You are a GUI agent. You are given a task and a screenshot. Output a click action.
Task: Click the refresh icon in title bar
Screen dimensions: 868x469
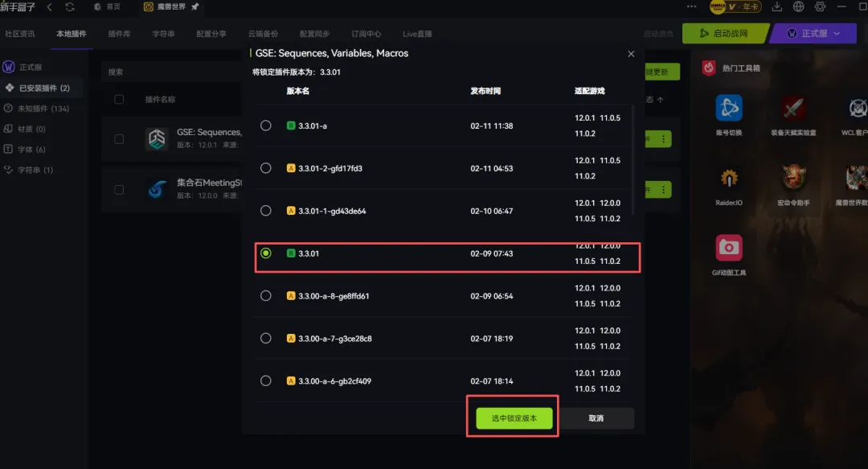pos(70,7)
